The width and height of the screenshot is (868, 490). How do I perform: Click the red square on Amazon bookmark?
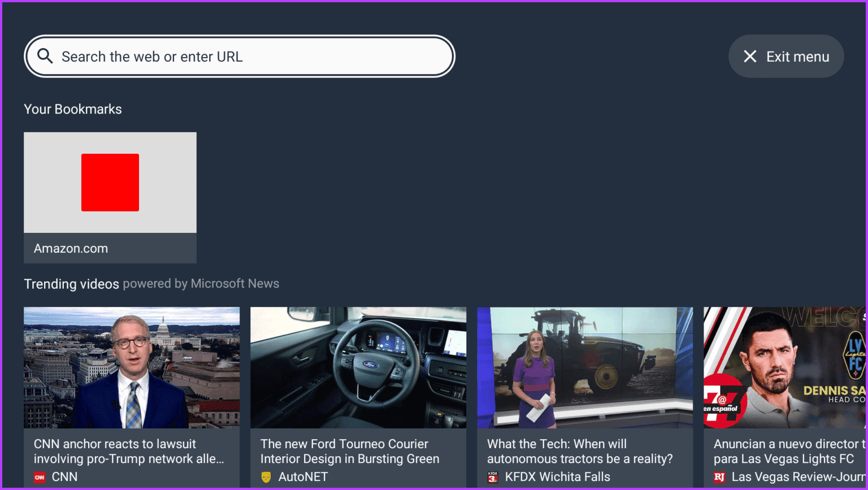click(110, 183)
